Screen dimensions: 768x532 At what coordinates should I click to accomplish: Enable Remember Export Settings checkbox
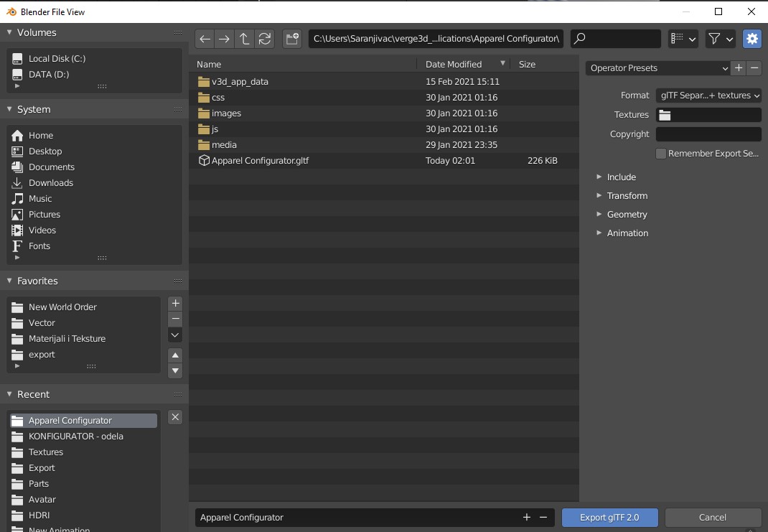(x=661, y=154)
